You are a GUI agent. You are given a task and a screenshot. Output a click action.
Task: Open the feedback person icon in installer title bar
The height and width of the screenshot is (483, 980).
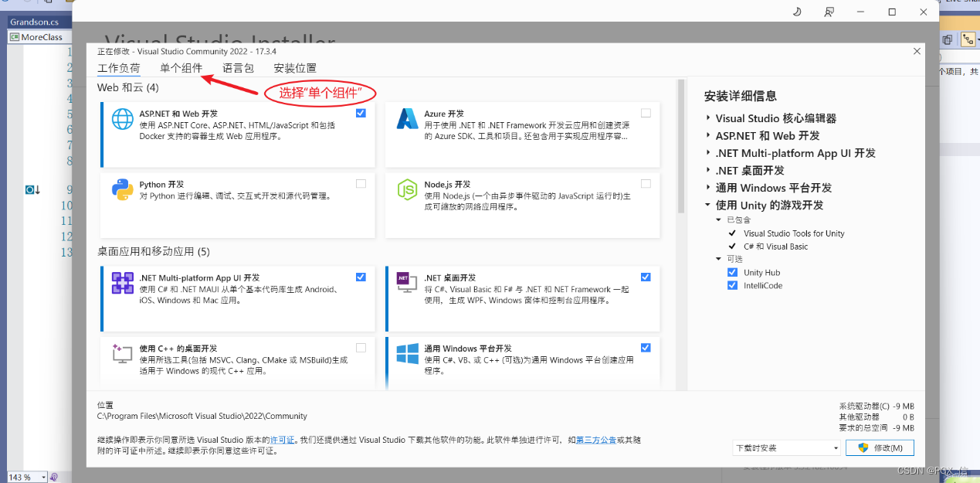(x=829, y=12)
